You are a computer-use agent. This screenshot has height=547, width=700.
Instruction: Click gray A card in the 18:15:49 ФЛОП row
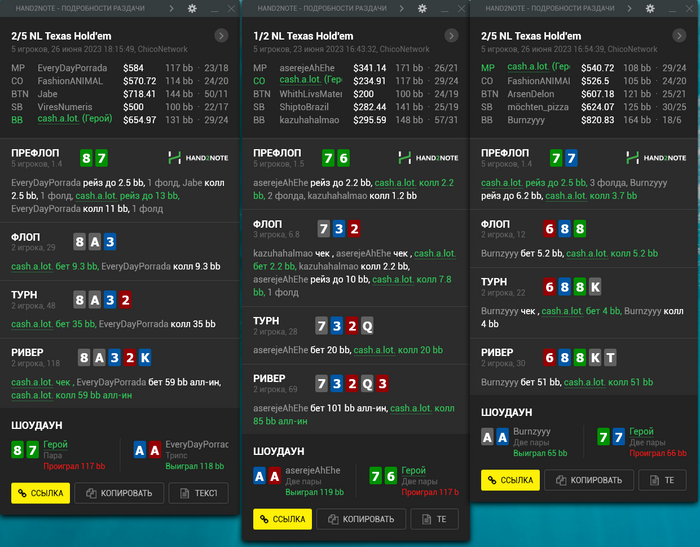click(95, 242)
